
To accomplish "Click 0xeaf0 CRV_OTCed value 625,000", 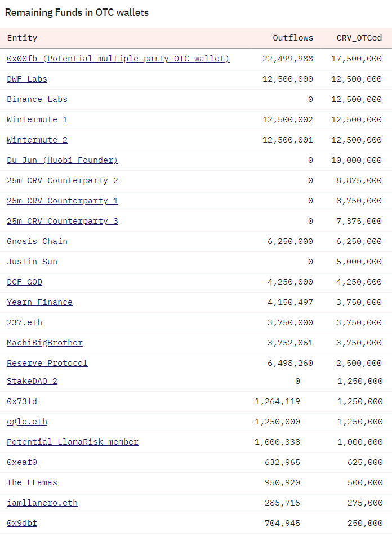I will [365, 462].
